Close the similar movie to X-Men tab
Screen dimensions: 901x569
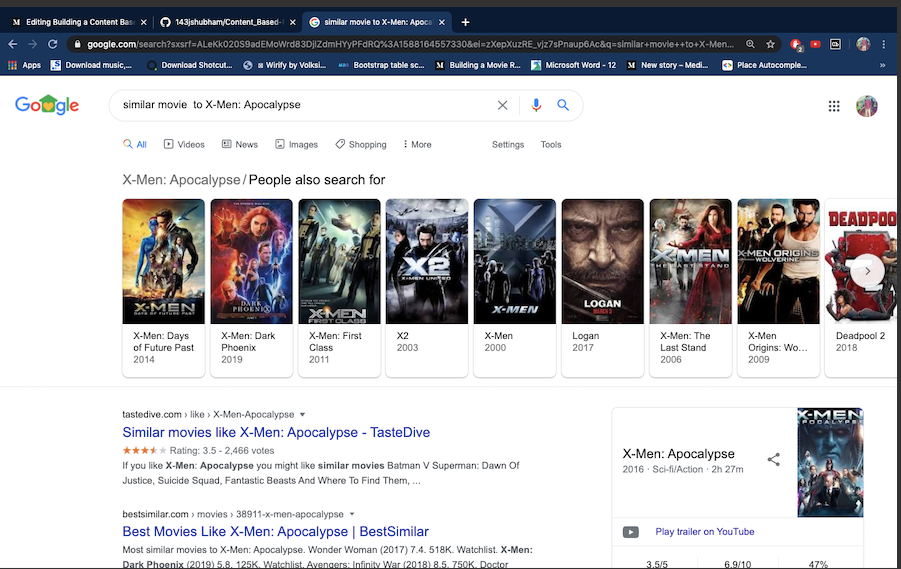(x=442, y=22)
